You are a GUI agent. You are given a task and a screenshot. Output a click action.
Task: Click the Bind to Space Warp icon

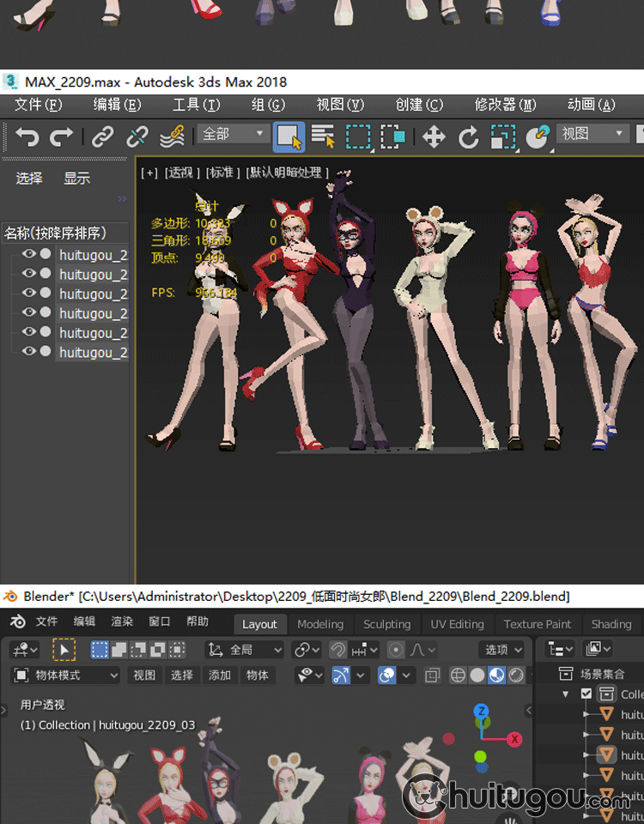pos(173,136)
